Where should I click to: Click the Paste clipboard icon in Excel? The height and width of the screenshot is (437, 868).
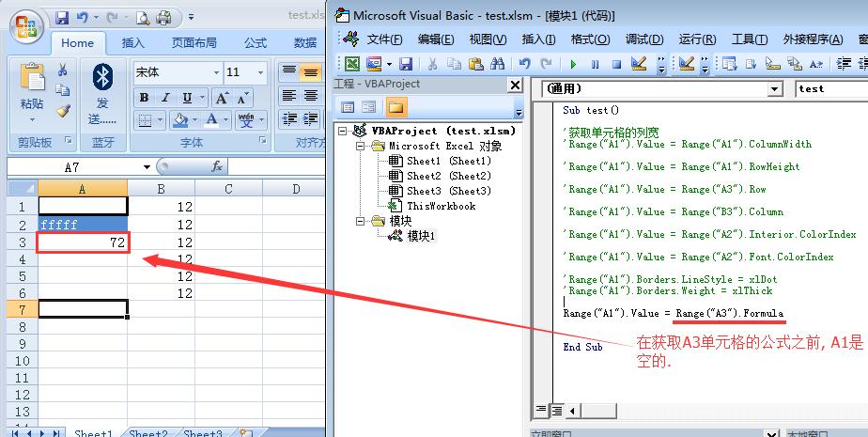pos(32,77)
